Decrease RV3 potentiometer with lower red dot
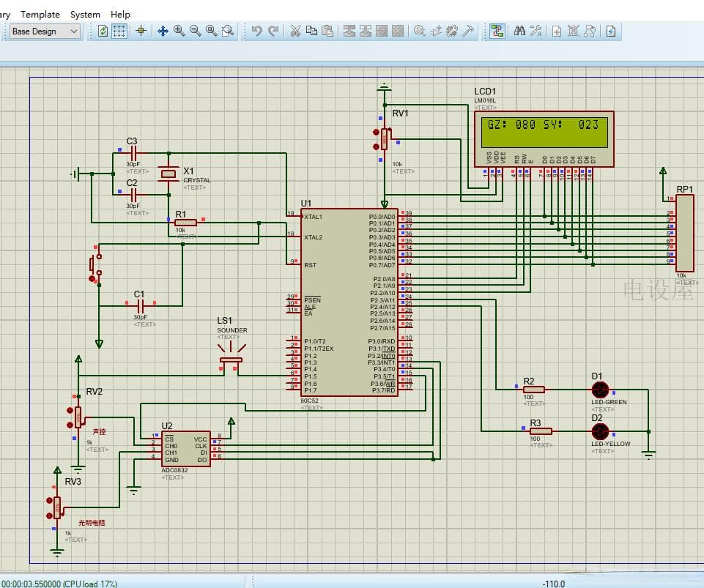704x588 pixels. coord(49,516)
